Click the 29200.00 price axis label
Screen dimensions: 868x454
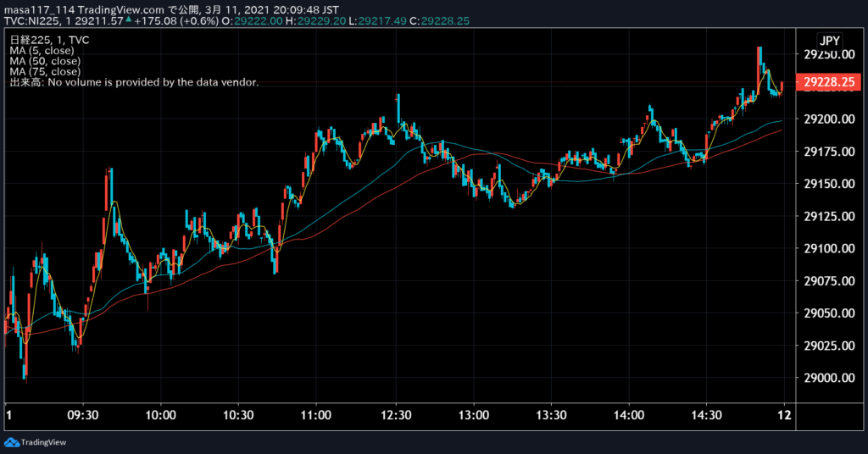click(x=829, y=119)
